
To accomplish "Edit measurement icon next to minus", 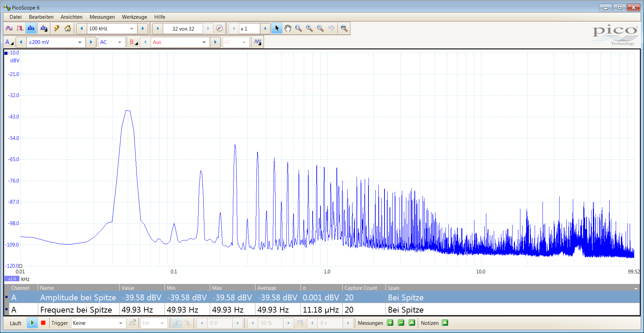I will (x=412, y=323).
